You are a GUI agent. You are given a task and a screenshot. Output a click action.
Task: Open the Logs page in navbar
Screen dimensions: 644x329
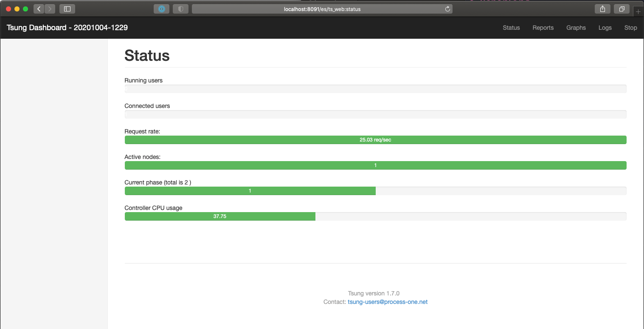pyautogui.click(x=605, y=28)
